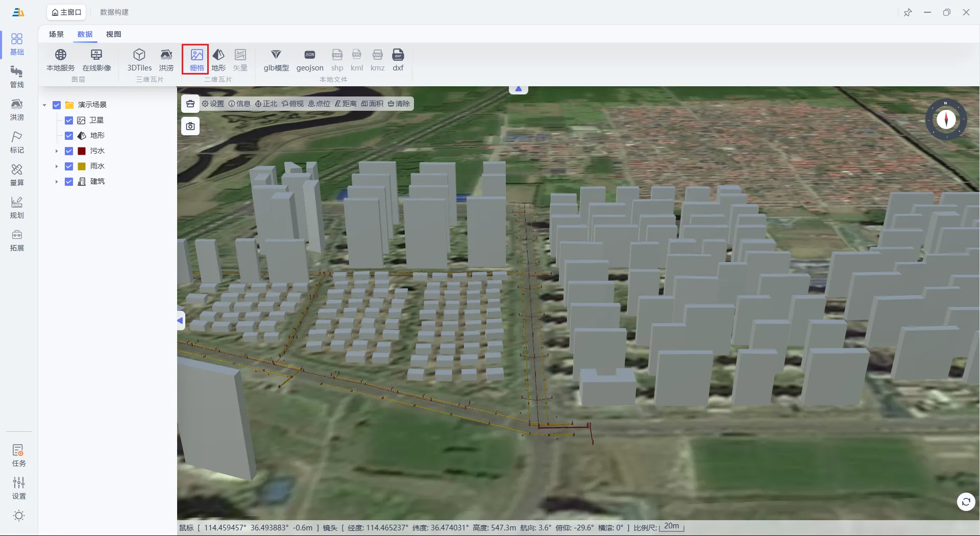Expand the 污水 tree node
The image size is (980, 536).
click(x=57, y=151)
